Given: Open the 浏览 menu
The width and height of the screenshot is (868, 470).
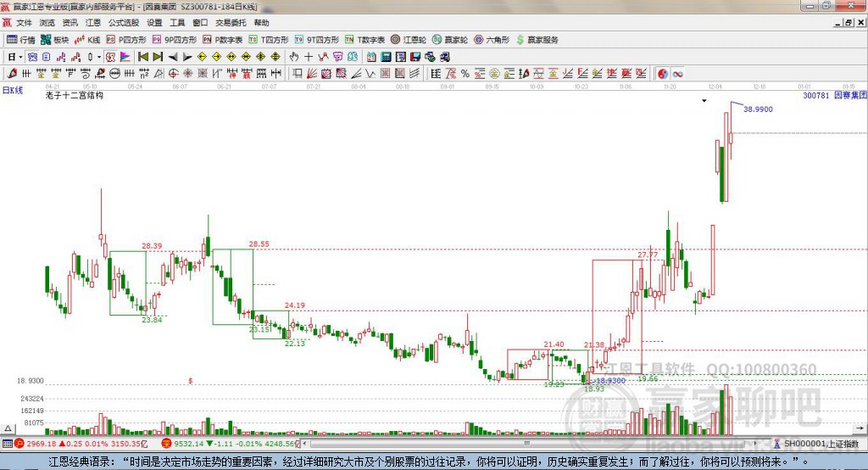Looking at the screenshot, I should click(47, 23).
